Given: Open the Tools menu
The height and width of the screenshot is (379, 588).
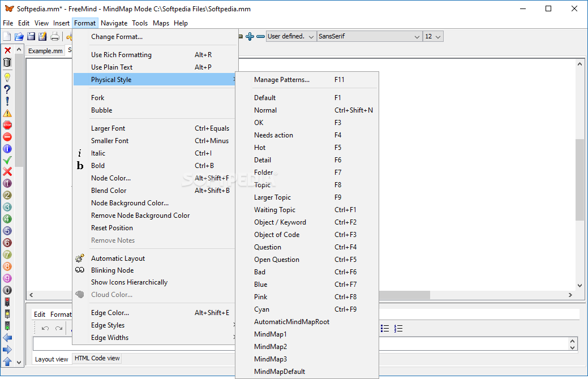Looking at the screenshot, I should [140, 23].
